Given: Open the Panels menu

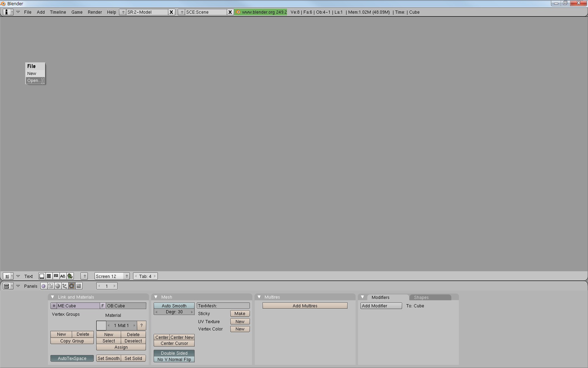Looking at the screenshot, I should click(x=31, y=286).
